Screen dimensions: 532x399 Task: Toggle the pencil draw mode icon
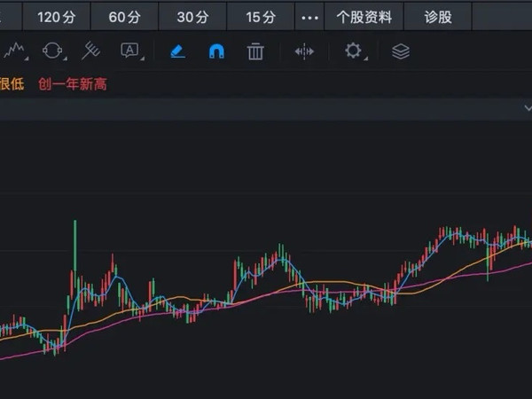click(178, 51)
